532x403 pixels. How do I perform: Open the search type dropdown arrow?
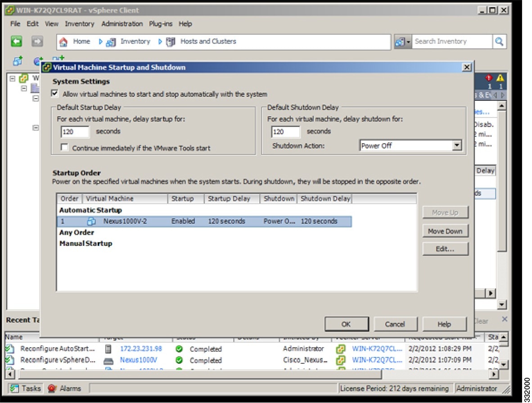[408, 42]
